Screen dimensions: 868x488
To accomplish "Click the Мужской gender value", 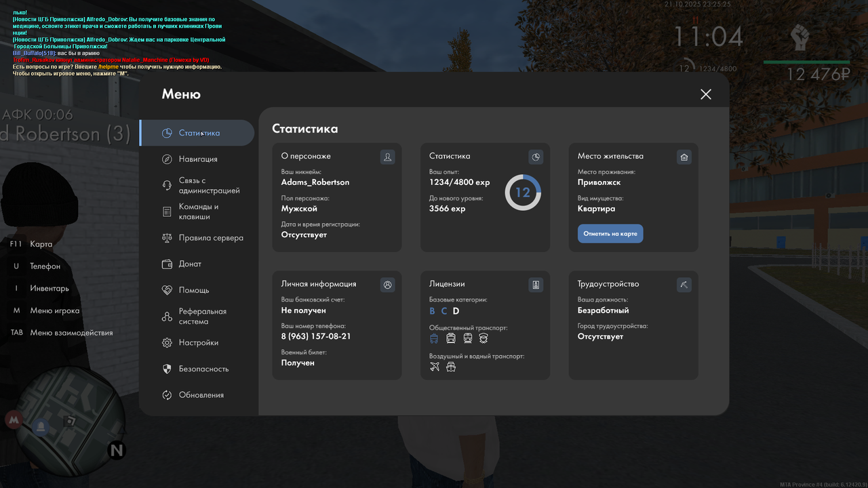I will point(300,209).
